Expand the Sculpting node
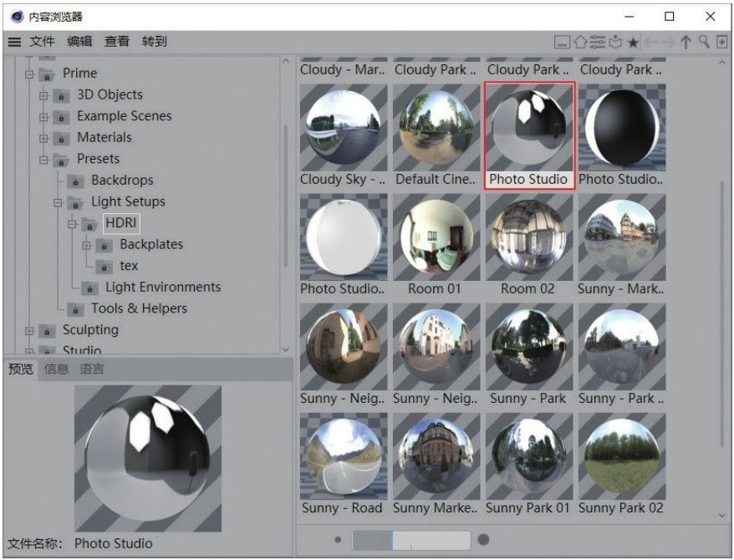 click(x=29, y=331)
